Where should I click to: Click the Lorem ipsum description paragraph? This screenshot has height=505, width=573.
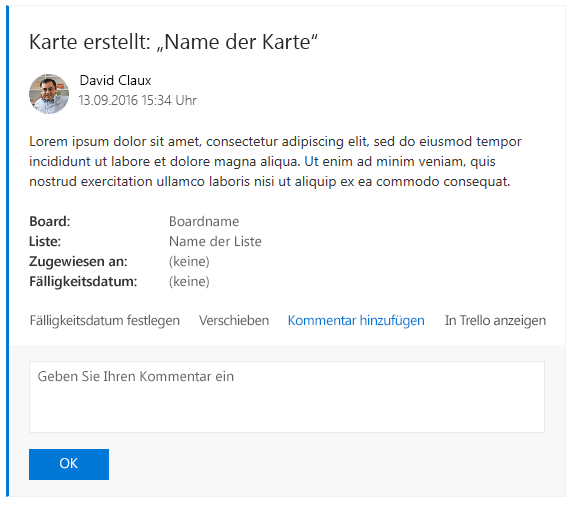pyautogui.click(x=275, y=162)
